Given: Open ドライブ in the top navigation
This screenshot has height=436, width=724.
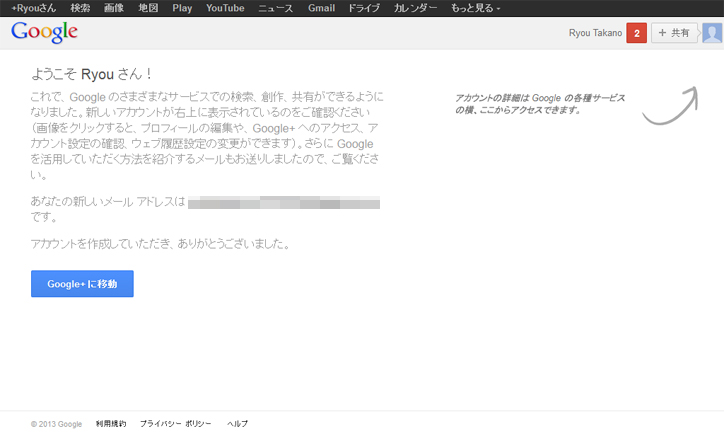Looking at the screenshot, I should (x=364, y=8).
